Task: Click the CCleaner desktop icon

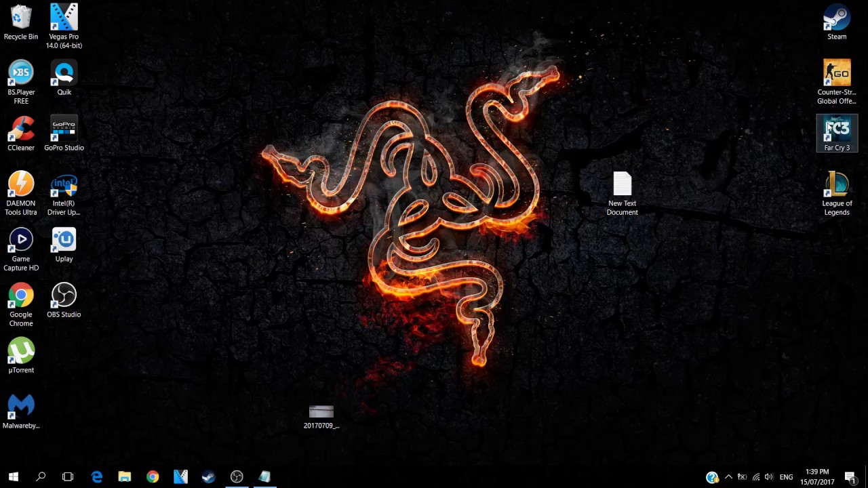Action: click(x=21, y=134)
